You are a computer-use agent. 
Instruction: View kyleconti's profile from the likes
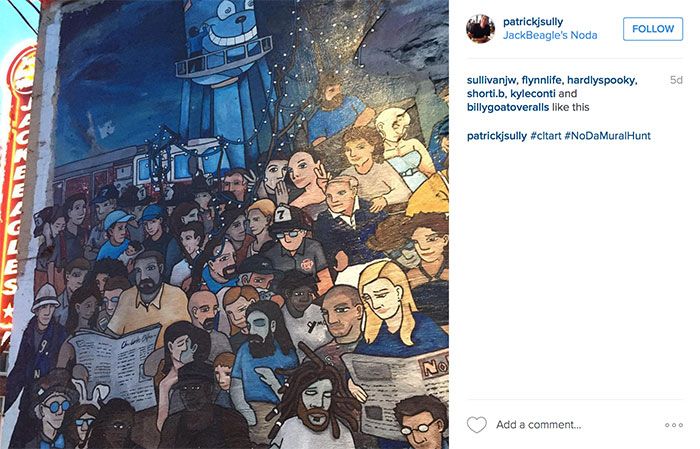[x=533, y=94]
